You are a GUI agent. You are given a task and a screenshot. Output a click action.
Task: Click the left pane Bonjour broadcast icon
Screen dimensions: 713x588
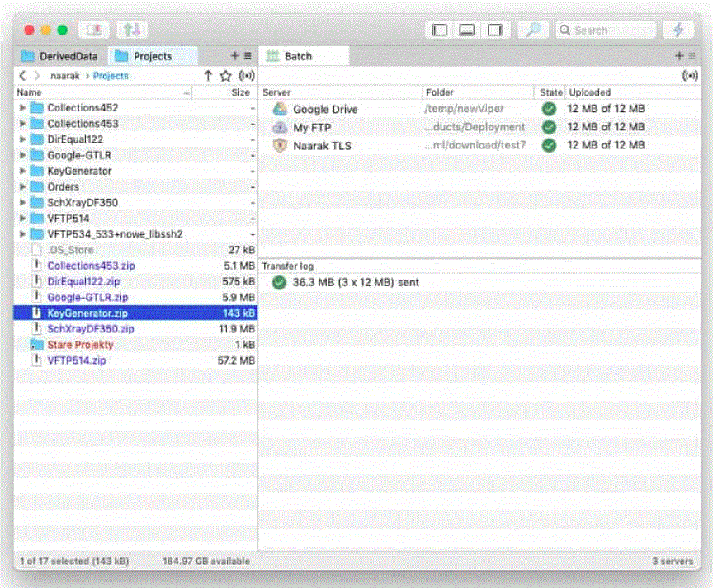point(247,75)
